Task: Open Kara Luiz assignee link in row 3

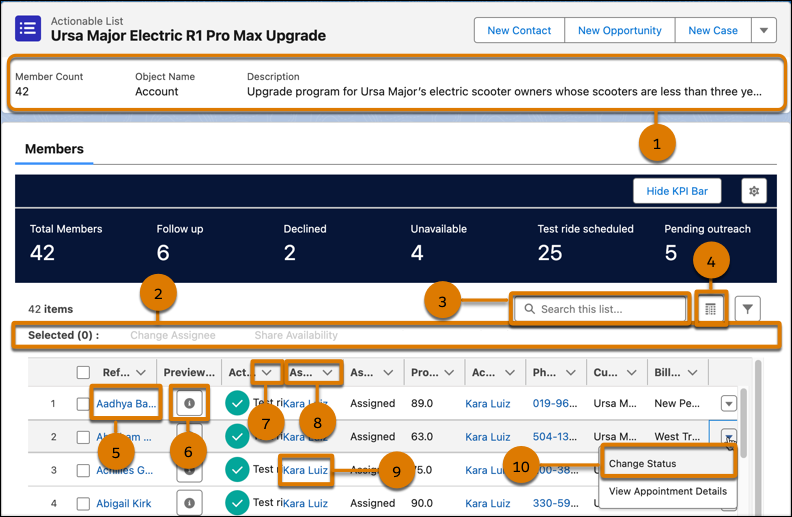Action: click(305, 470)
